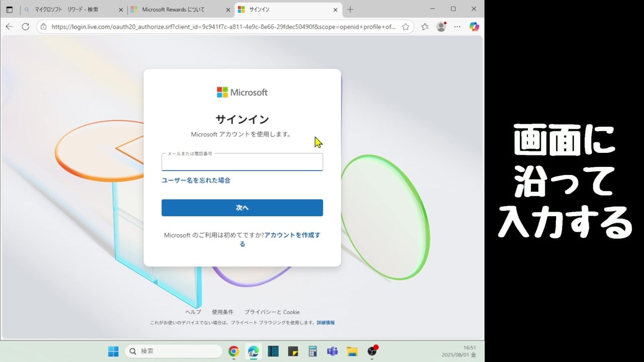Close the マイクロソフト リワード - 検索 tab

(121, 10)
